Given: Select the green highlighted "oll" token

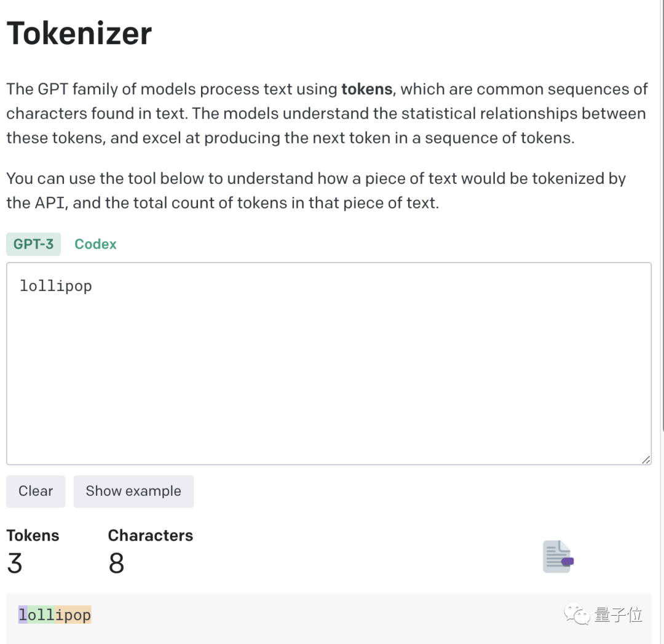Looking at the screenshot, I should click(x=41, y=614).
